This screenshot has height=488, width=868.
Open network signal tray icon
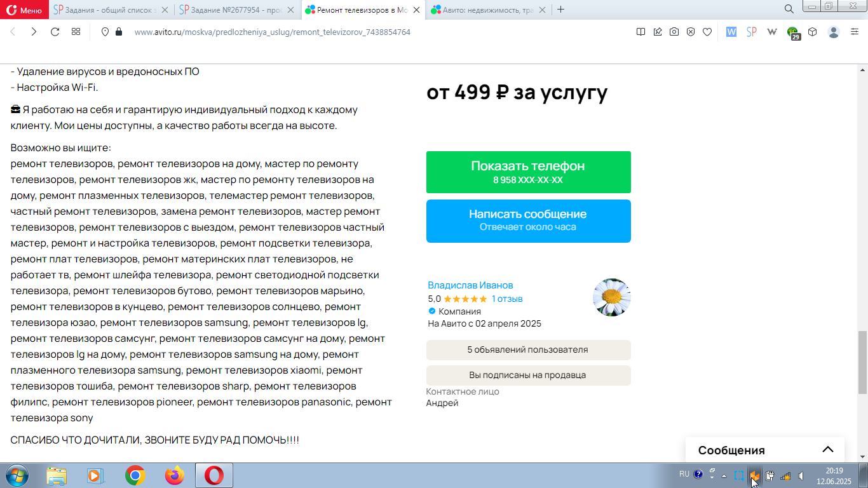pos(785,475)
